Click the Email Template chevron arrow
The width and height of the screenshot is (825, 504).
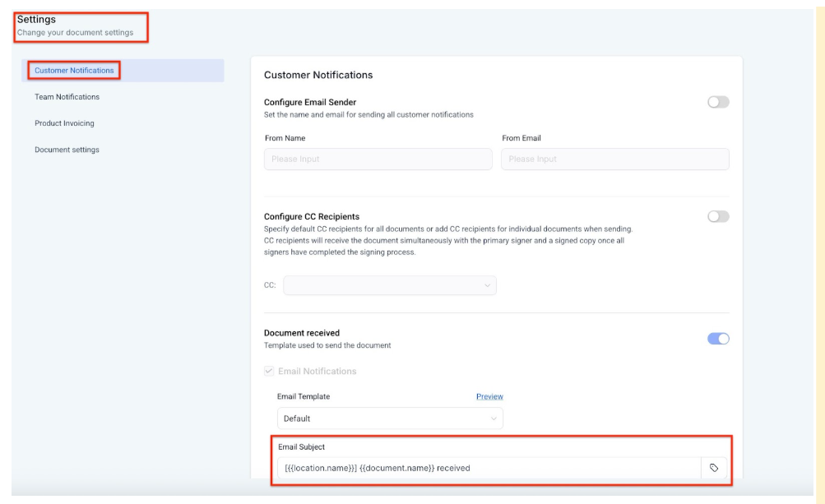tap(494, 418)
